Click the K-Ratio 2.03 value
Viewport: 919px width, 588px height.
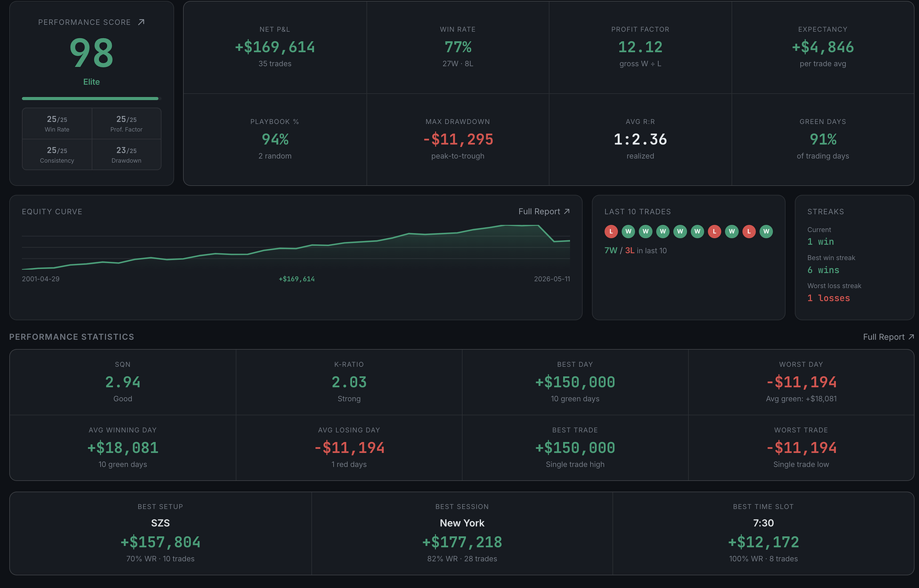(x=349, y=382)
